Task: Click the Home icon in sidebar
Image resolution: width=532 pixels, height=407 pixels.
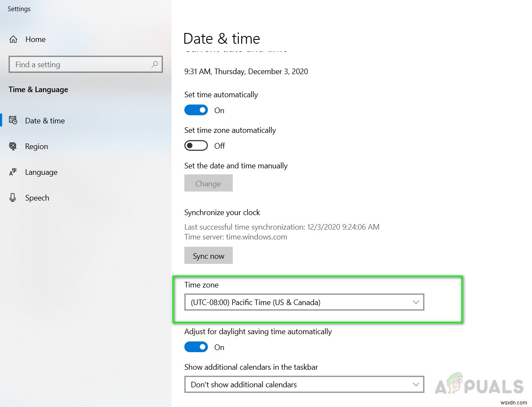Action: 13,39
